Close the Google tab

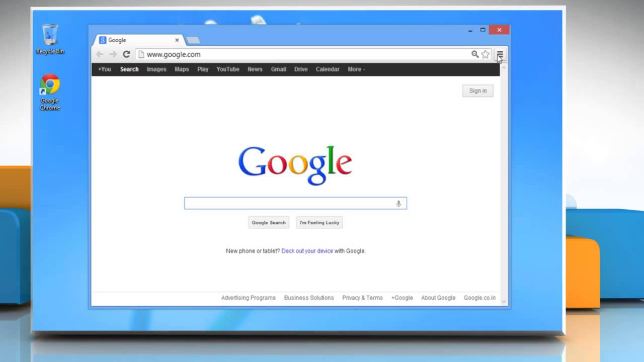pos(177,40)
